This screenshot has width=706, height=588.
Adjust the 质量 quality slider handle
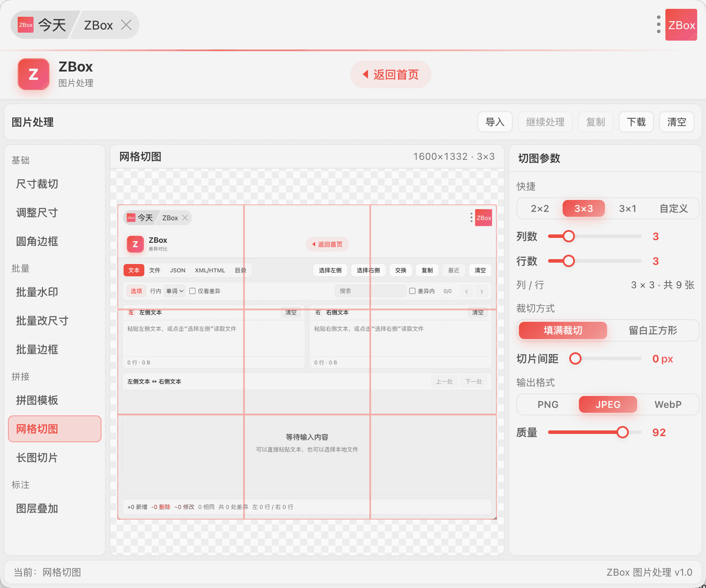622,432
